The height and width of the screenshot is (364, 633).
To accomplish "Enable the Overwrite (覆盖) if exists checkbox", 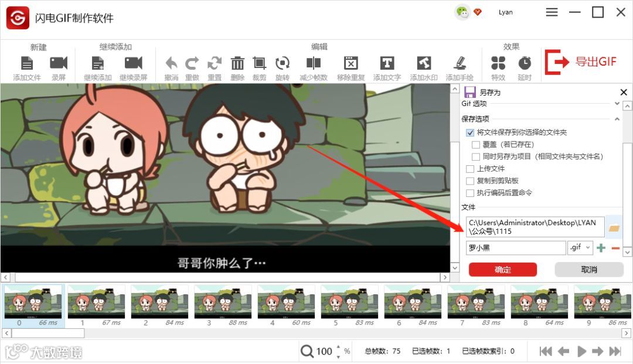I will pos(475,144).
